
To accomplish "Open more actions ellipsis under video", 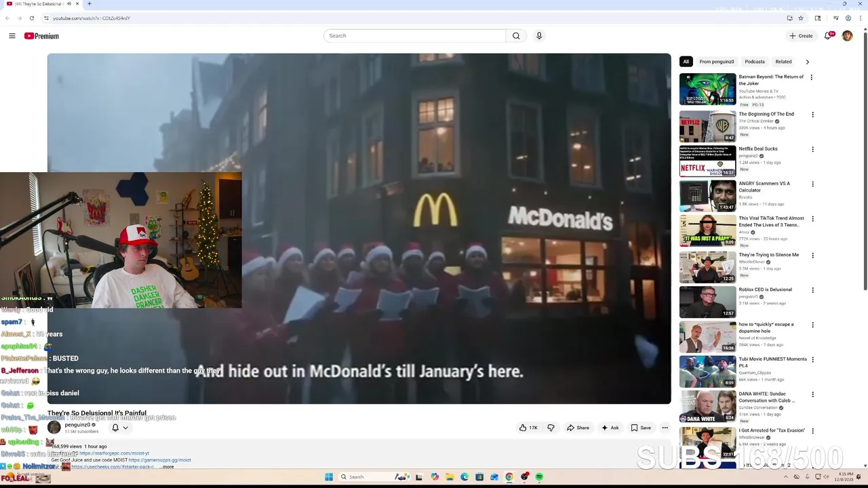I will tap(665, 428).
